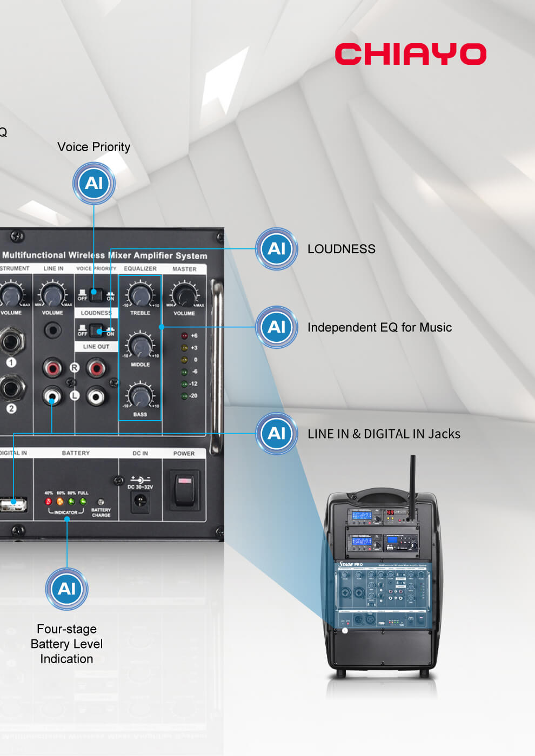Click the LINE OUT panel label
This screenshot has width=535, height=756.
pyautogui.click(x=96, y=347)
